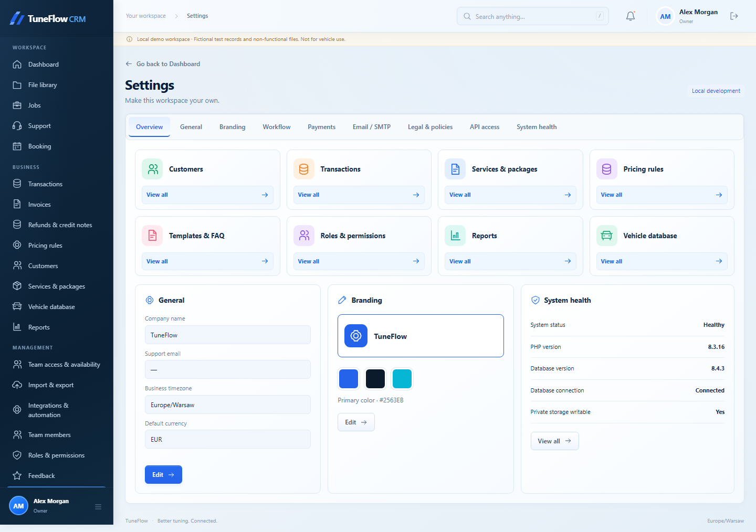Click Edit button in Branding panel
The width and height of the screenshot is (756, 532).
(356, 422)
